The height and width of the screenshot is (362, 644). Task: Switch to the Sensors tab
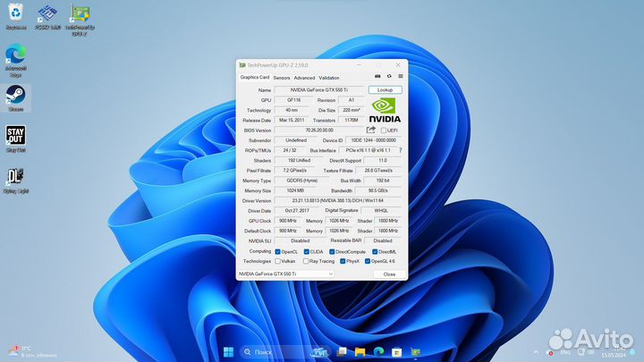pyautogui.click(x=282, y=78)
